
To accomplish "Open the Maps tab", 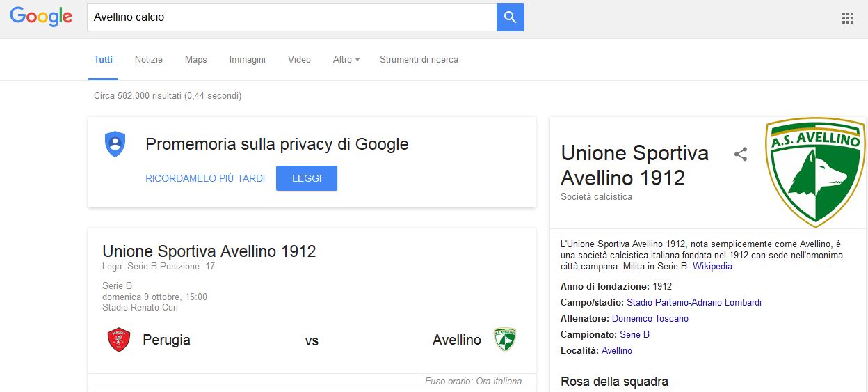I will click(x=196, y=60).
